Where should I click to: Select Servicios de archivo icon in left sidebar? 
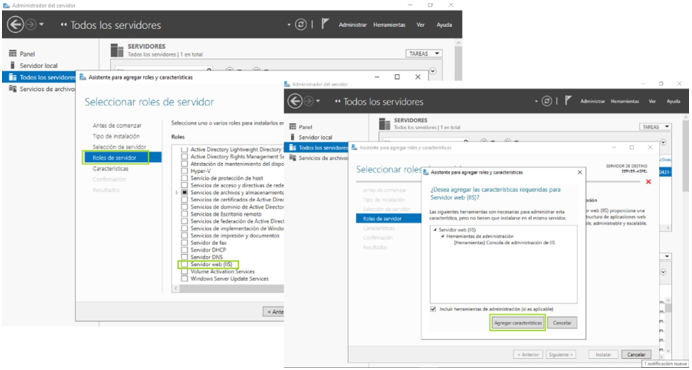13,89
